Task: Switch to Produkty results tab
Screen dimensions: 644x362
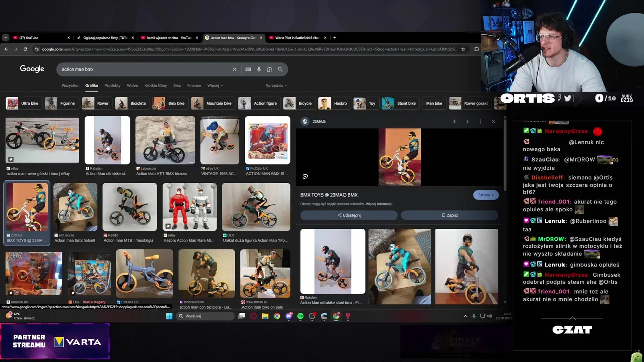Action: point(112,85)
